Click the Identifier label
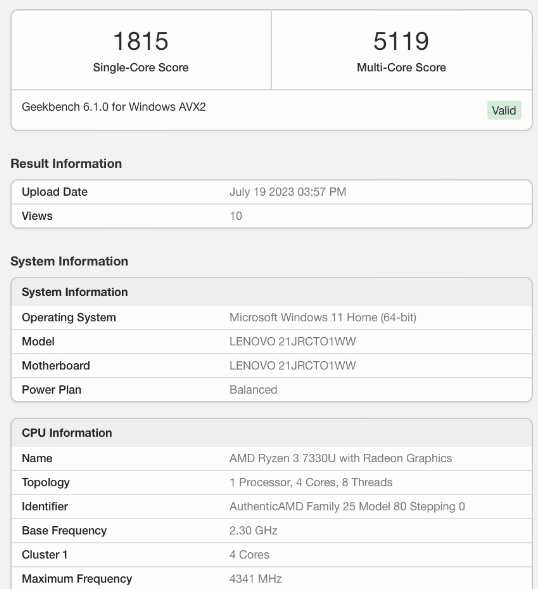The width and height of the screenshot is (538, 589). point(45,507)
